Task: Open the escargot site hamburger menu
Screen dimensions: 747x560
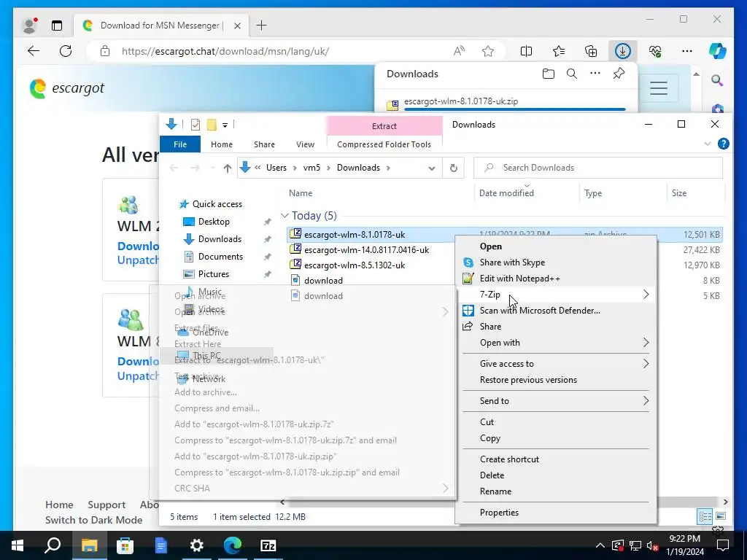Action: tap(659, 88)
